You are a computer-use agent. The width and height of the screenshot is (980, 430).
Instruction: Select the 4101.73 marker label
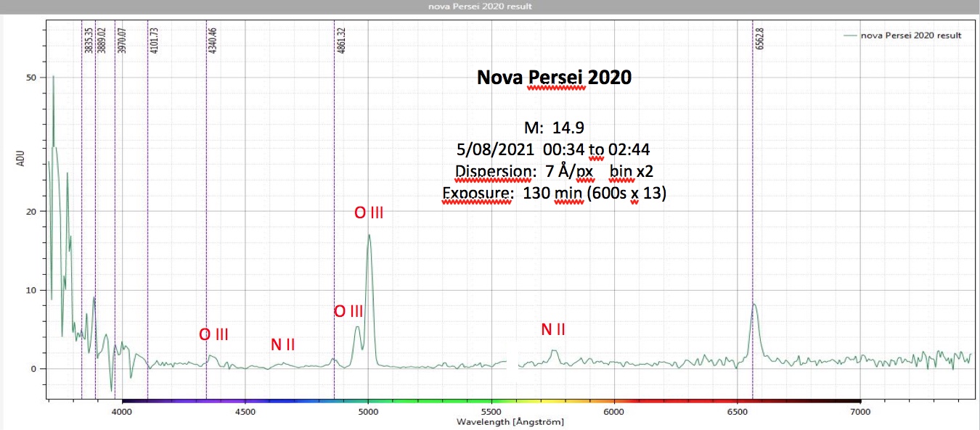click(154, 41)
